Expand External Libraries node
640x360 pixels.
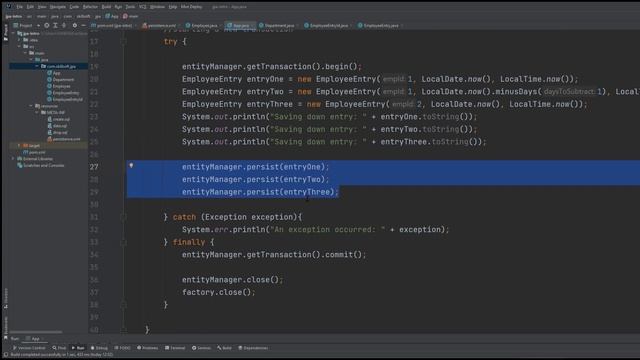point(13,159)
